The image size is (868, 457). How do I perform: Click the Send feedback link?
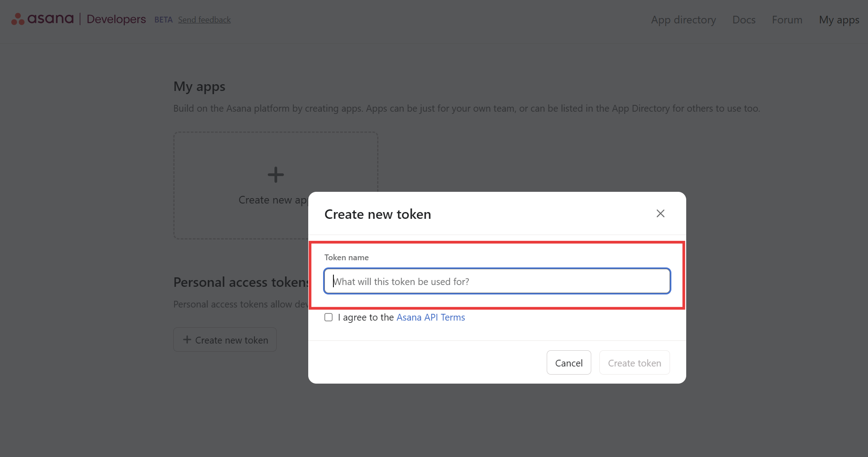[x=204, y=20]
